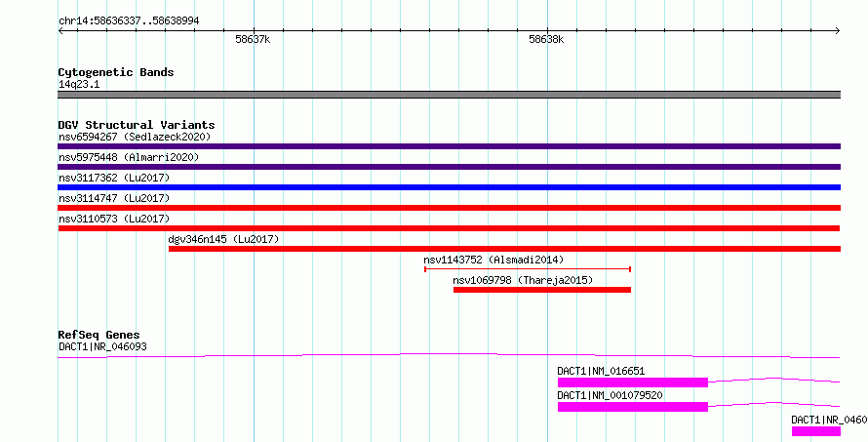Select the red nsv1069798 variant bar
The image size is (868, 442).
coord(542,290)
